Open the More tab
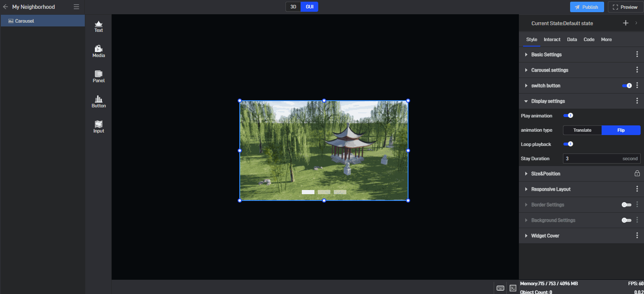 606,39
